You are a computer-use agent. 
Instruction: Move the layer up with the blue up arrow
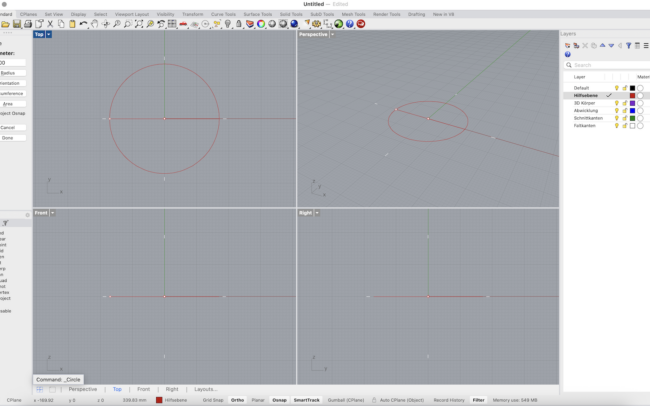[x=602, y=46]
